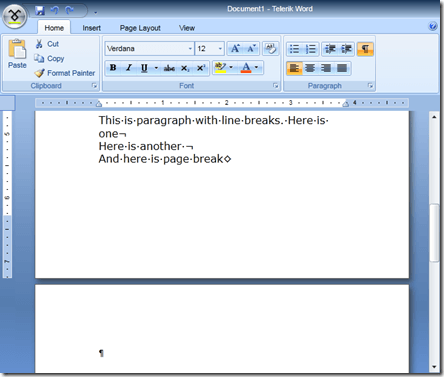Image resolution: width=444 pixels, height=377 pixels.
Task: Open the View ribbon tab
Action: pos(187,28)
